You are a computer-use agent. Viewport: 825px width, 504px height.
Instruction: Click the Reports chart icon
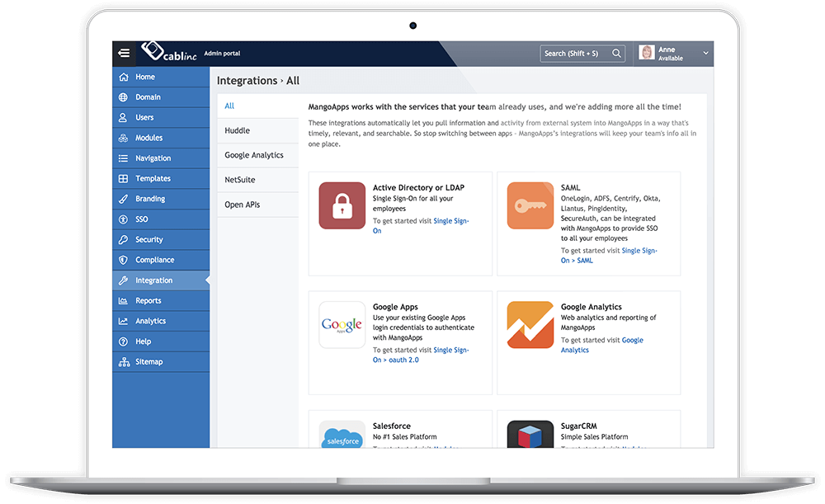pos(123,301)
